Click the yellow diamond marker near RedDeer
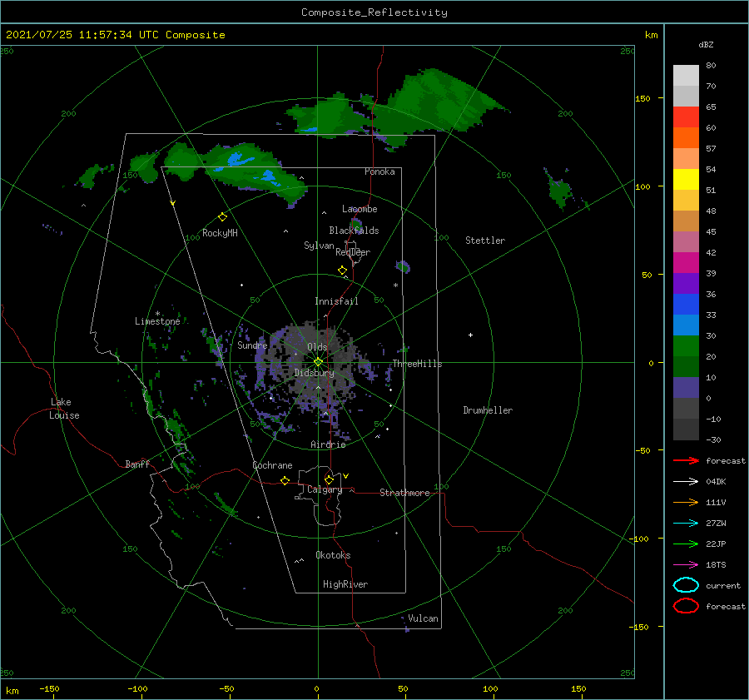The height and width of the screenshot is (700, 749). 342,271
